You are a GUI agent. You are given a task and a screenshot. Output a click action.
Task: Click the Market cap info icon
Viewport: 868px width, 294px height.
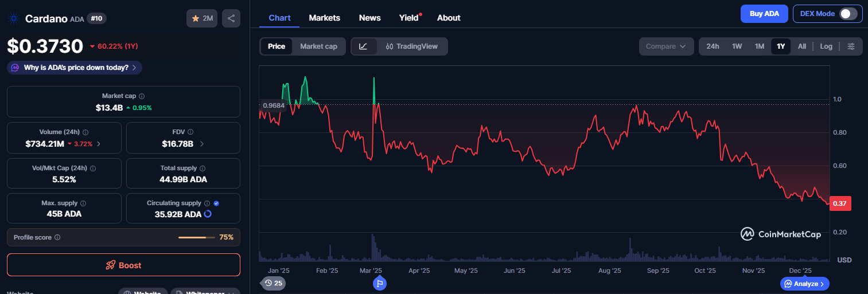click(142, 96)
